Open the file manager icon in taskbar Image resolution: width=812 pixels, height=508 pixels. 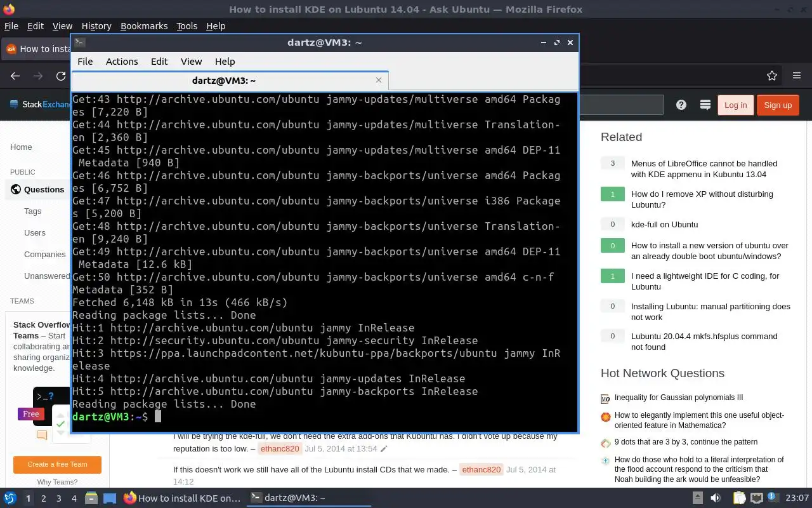[x=91, y=498]
